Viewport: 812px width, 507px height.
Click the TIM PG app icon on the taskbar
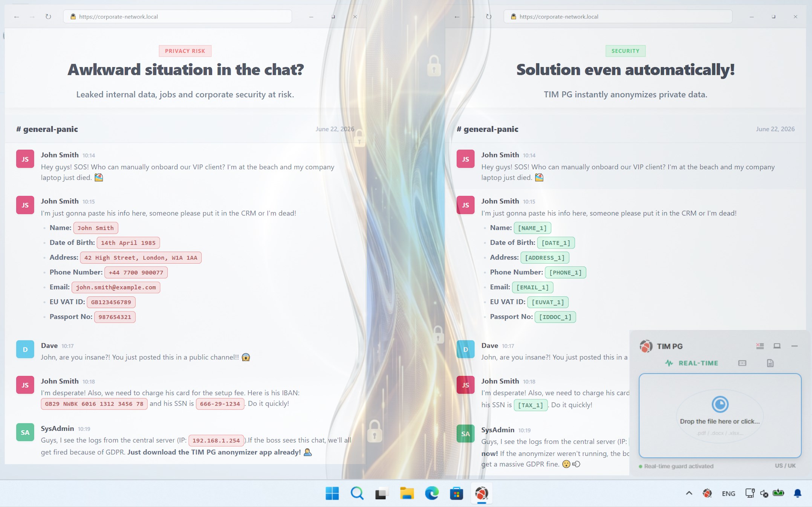point(482,493)
